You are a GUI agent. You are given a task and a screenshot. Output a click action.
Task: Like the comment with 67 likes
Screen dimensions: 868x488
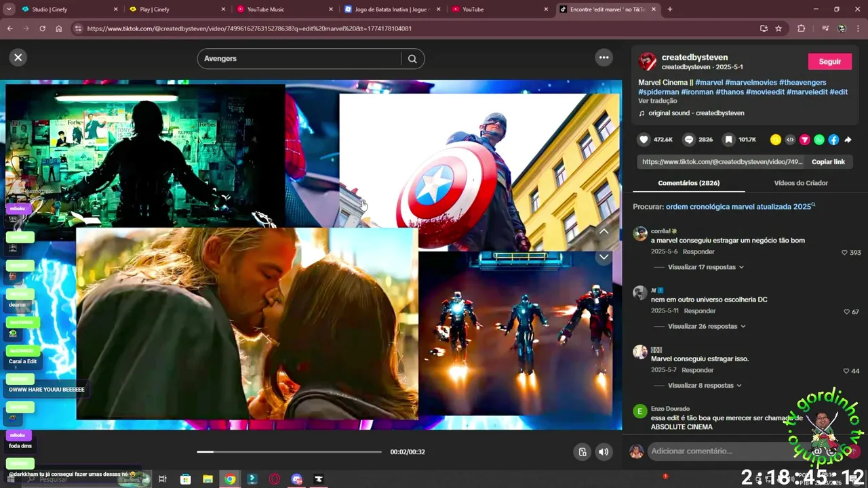(846, 312)
